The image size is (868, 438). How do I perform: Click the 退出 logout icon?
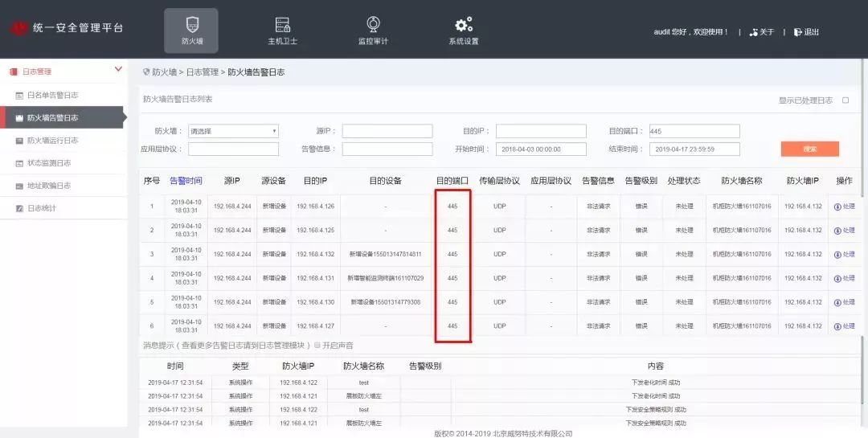798,32
